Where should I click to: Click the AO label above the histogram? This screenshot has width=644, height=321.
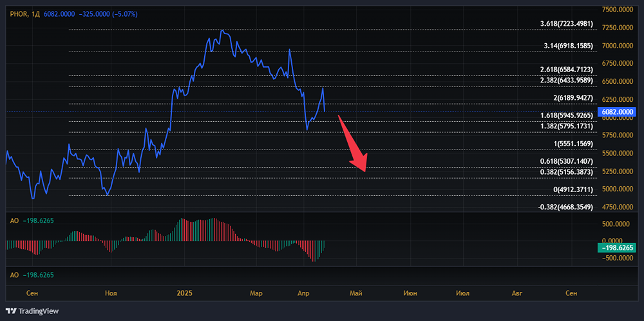click(14, 220)
